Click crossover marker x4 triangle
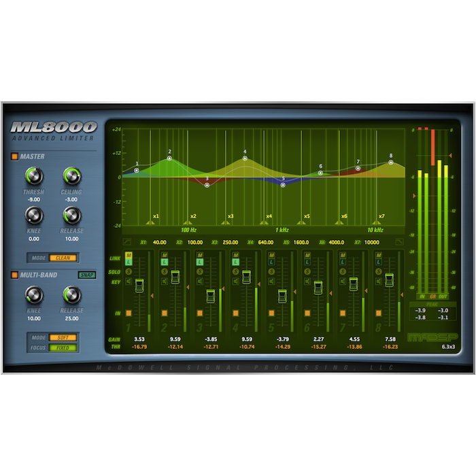 coord(264,223)
